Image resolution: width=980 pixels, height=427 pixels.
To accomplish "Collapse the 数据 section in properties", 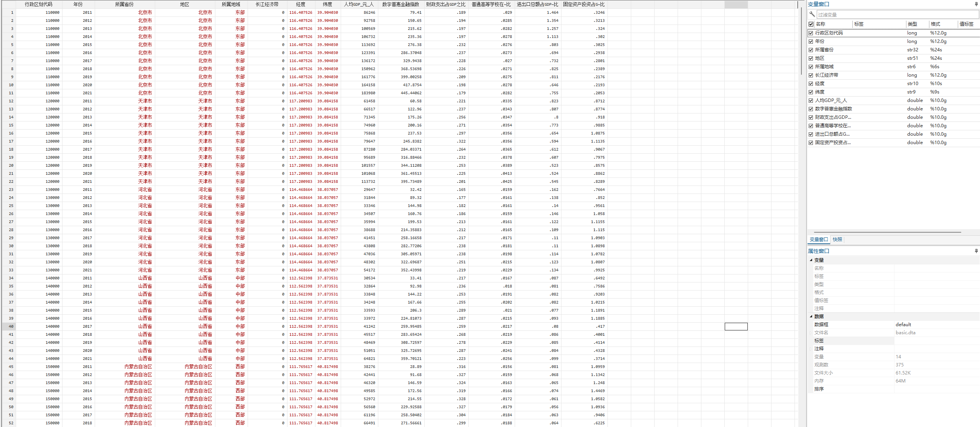I will click(x=811, y=316).
